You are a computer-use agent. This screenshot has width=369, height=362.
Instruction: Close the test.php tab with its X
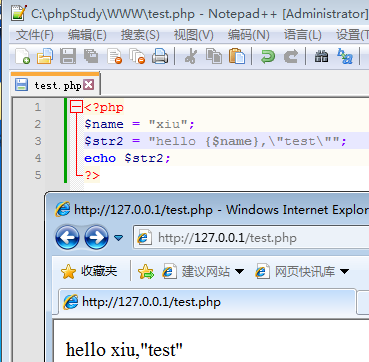point(88,85)
